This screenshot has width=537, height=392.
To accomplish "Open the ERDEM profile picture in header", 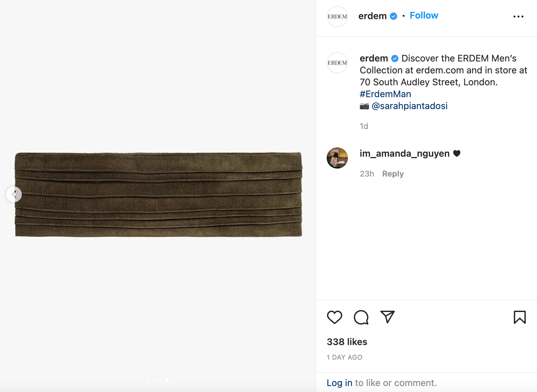I will 337,17.
